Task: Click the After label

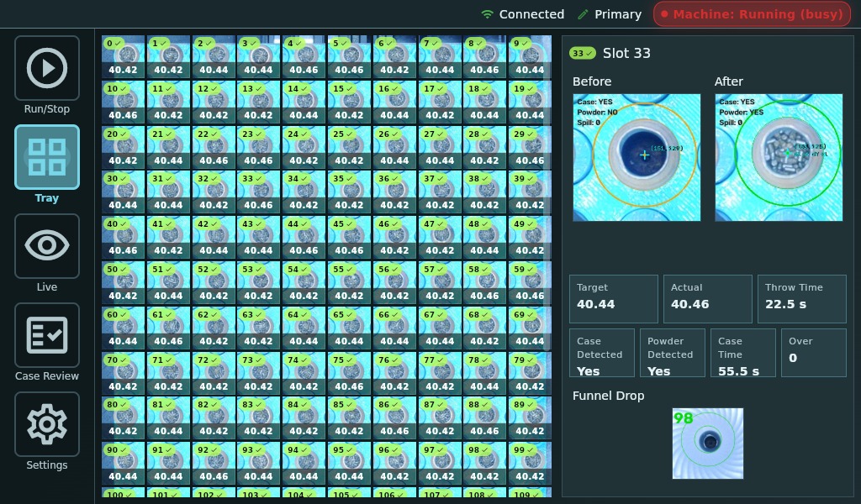Action: click(x=729, y=81)
